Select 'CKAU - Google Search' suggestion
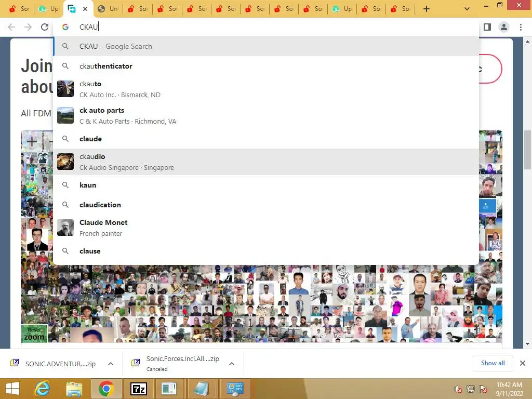The height and width of the screenshot is (399, 532). [x=267, y=46]
